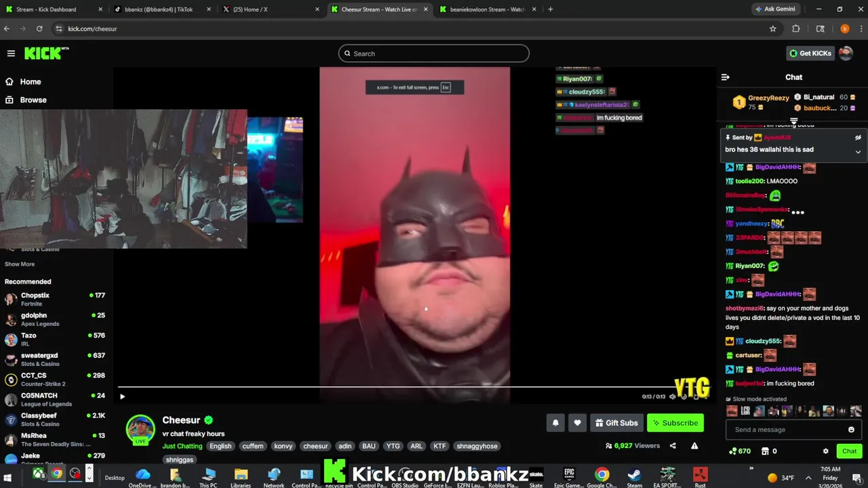Open recommended channel Classybeef

click(54, 419)
